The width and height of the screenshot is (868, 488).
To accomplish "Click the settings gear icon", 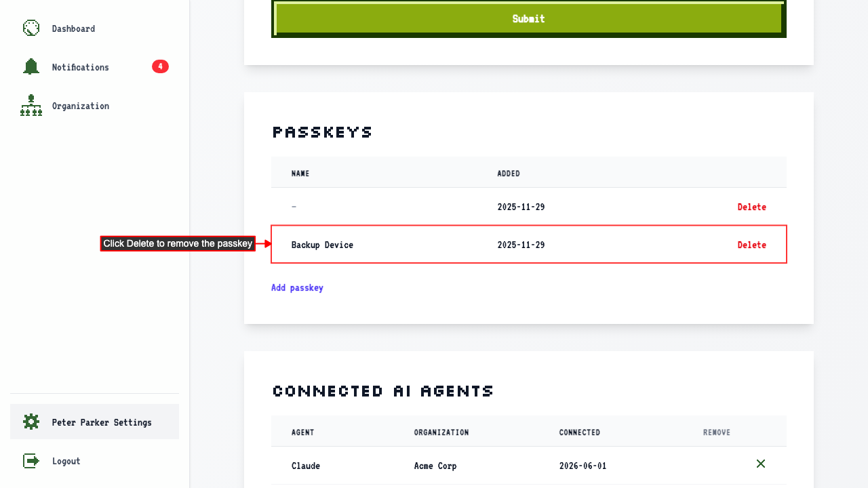I will click(31, 422).
